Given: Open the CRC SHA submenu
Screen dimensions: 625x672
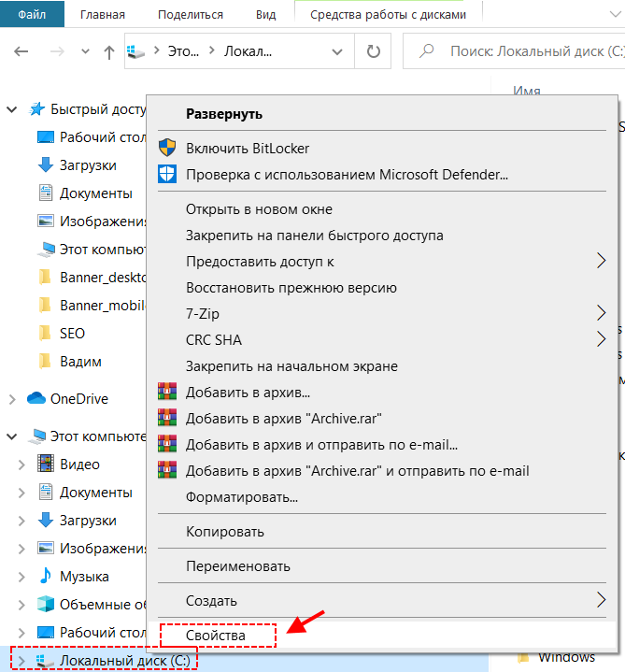Looking at the screenshot, I should (x=381, y=340).
